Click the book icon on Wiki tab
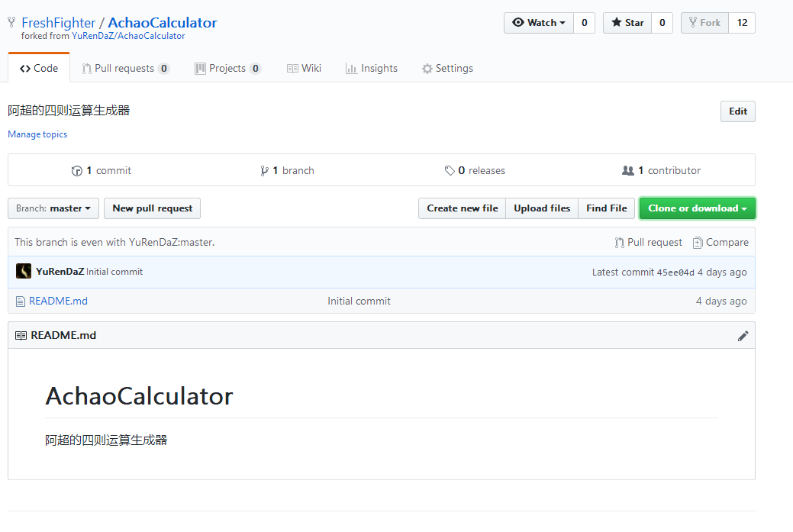Viewport: 793px width, 532px height. click(x=292, y=69)
